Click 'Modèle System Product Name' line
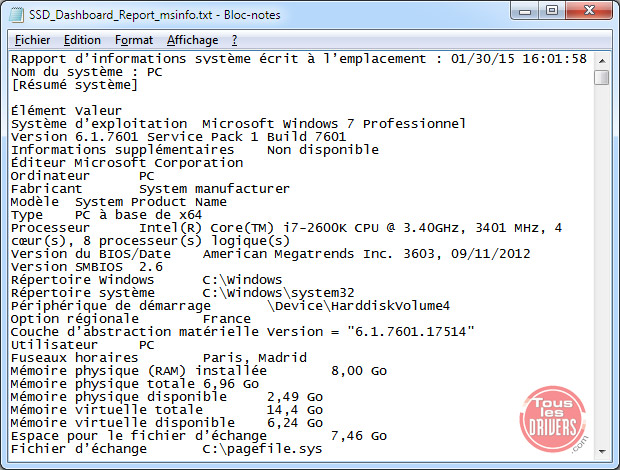Viewport: 620px width, 470px height. [x=119, y=202]
